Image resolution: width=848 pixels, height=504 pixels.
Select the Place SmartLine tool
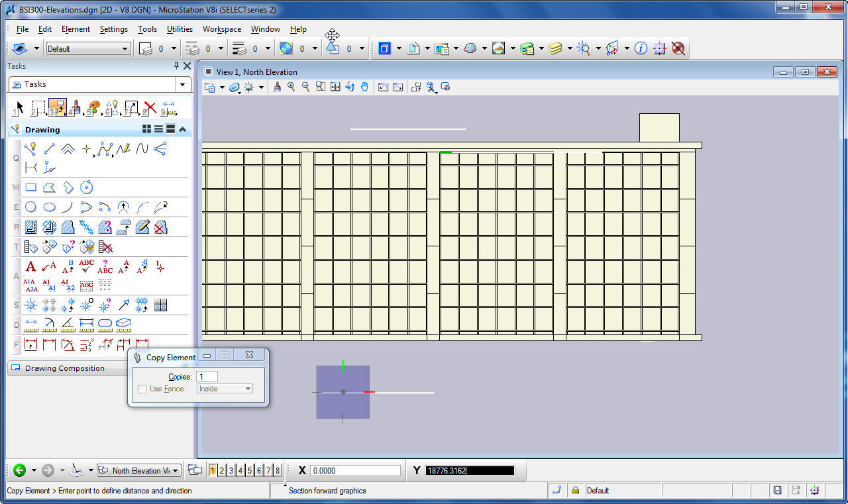click(x=30, y=149)
